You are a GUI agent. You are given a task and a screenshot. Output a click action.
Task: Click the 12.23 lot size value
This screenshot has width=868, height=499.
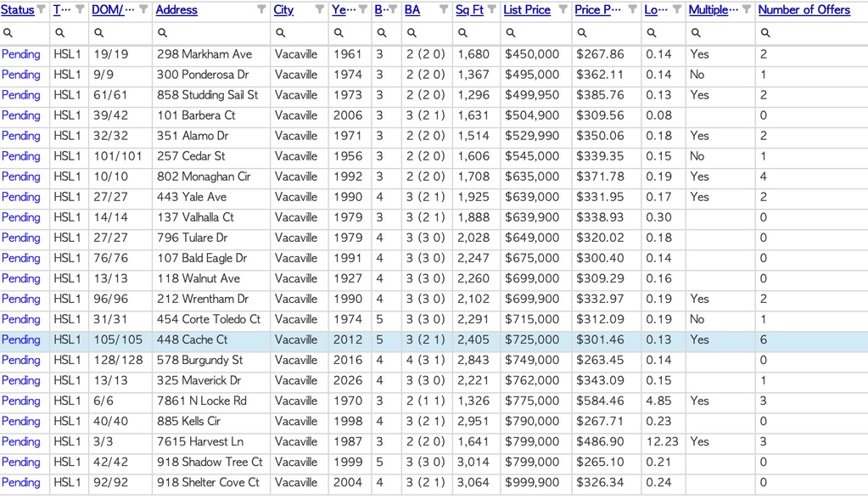point(662,442)
